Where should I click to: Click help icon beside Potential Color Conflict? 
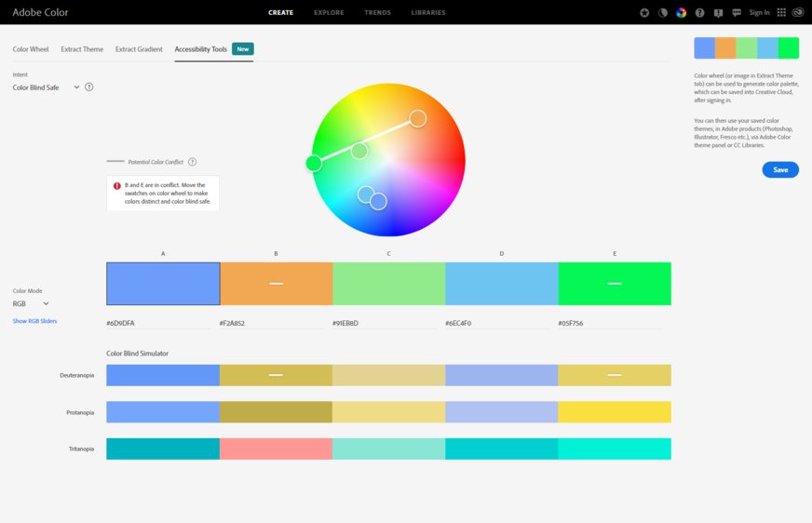(192, 162)
